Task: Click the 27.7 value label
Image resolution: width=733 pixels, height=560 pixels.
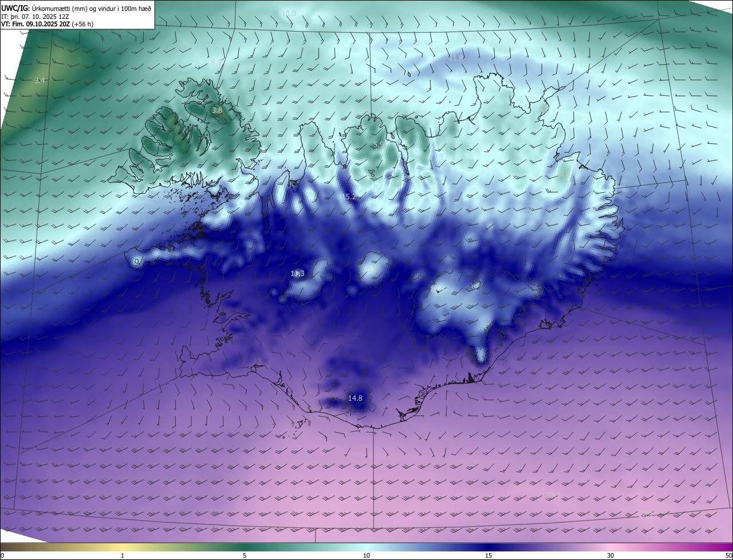Action: coord(554,495)
